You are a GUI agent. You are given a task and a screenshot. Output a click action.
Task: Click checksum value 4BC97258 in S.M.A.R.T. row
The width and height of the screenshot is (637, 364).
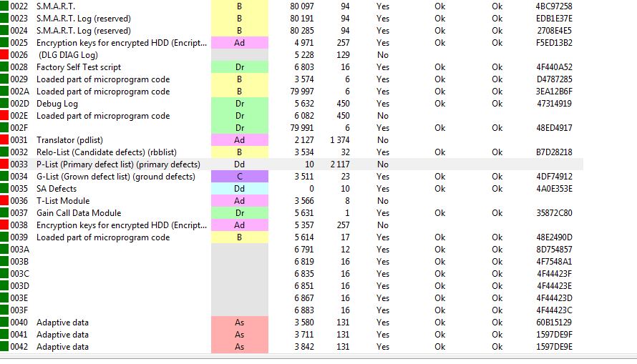(x=554, y=6)
